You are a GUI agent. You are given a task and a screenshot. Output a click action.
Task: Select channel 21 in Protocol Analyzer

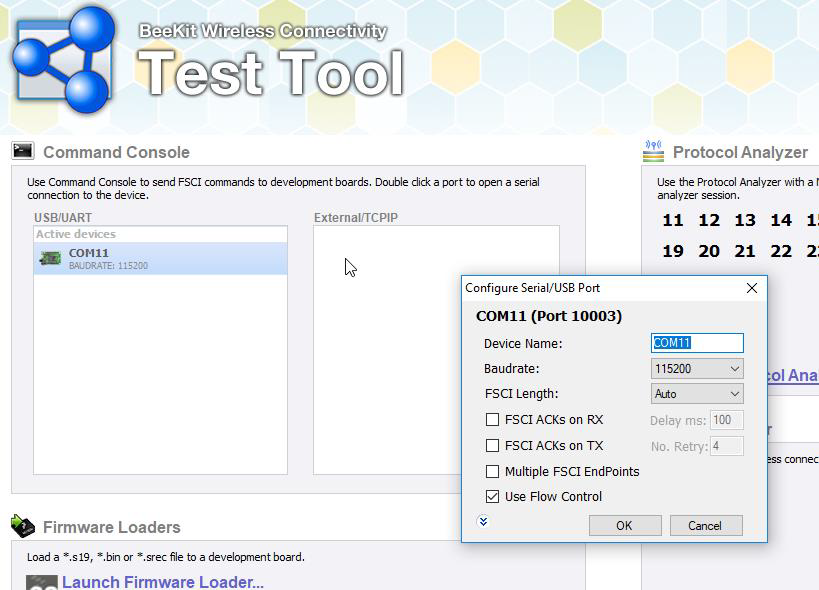pos(745,251)
